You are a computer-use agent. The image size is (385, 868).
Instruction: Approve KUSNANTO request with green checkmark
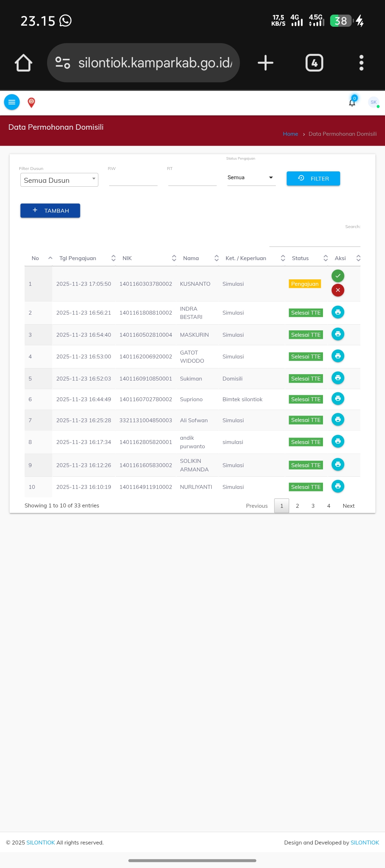338,276
